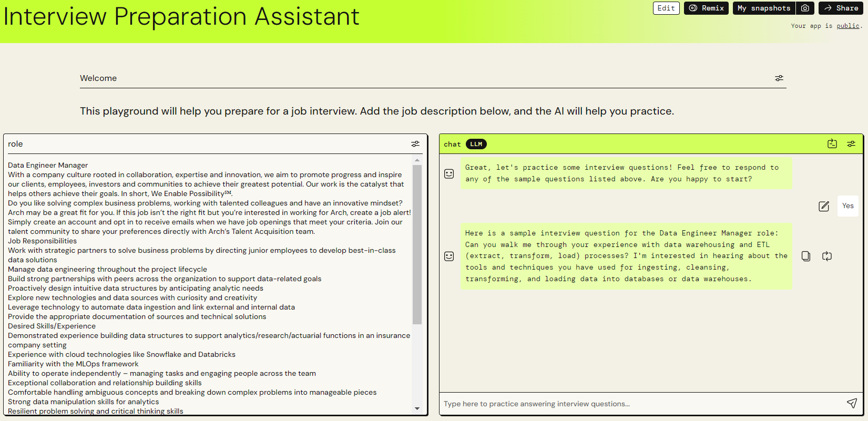
Task: Click the 'chat' block label
Action: [452, 144]
